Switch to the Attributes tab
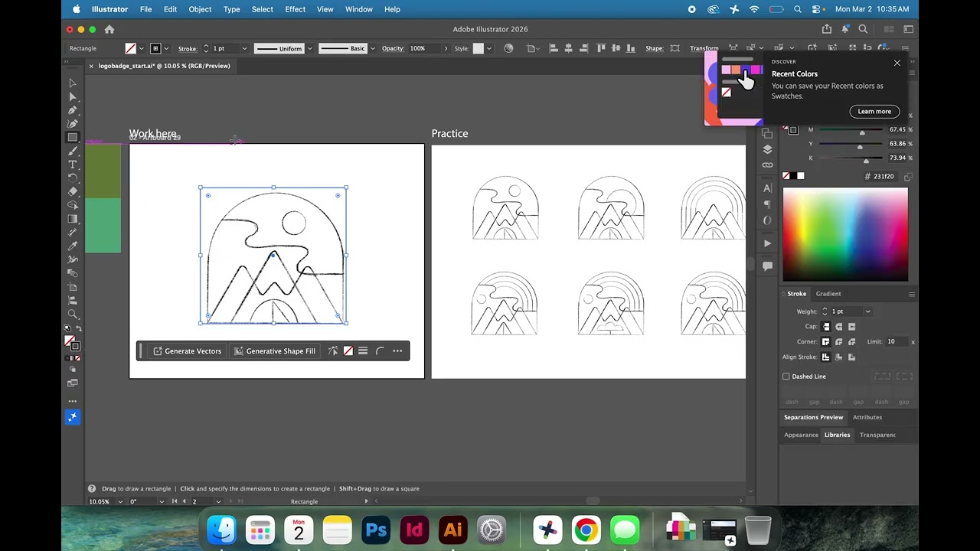The image size is (980, 551). pyautogui.click(x=867, y=417)
